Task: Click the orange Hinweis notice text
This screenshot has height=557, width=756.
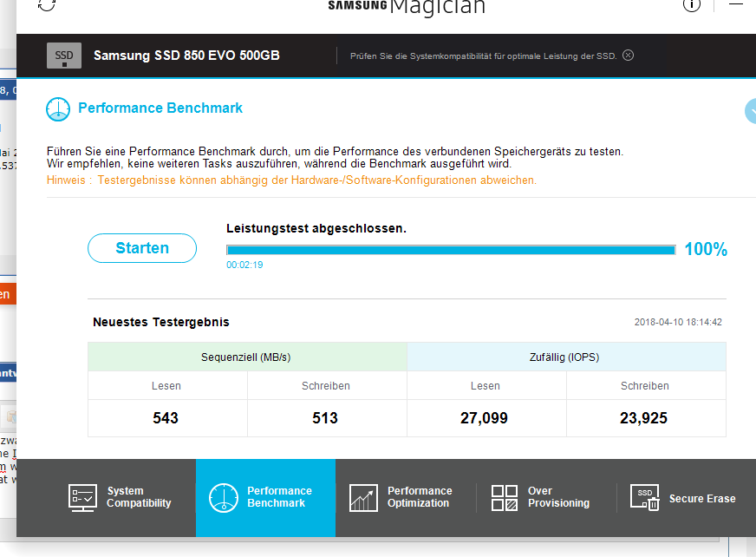Action: tap(291, 180)
